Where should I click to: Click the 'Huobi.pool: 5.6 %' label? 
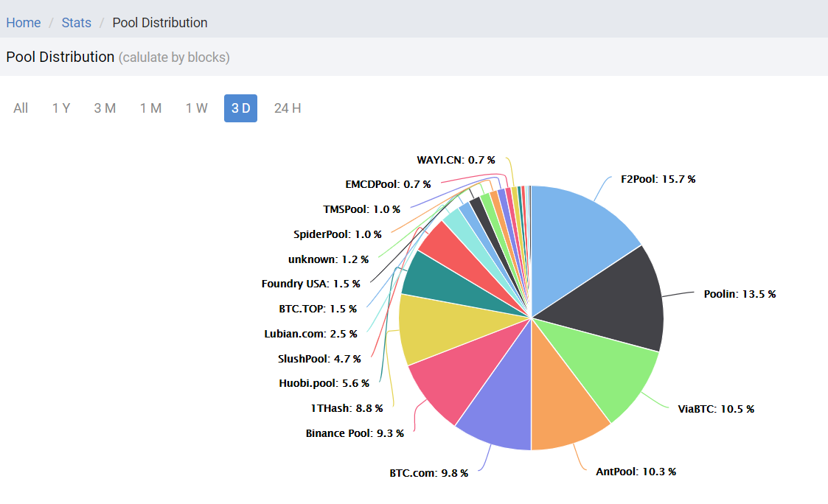pyautogui.click(x=324, y=383)
